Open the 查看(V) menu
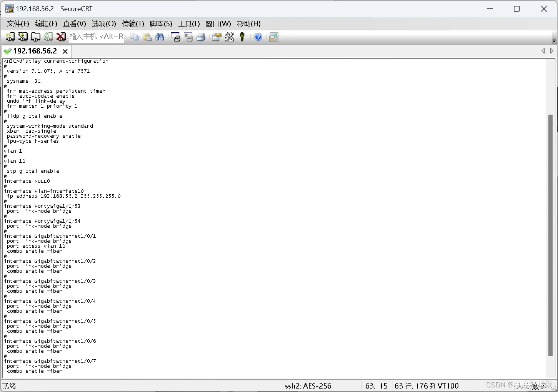 point(74,23)
